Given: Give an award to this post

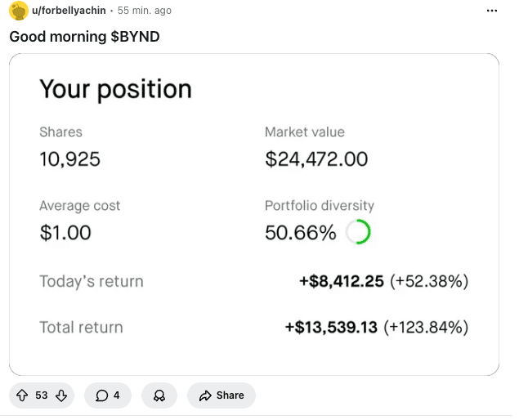Looking at the screenshot, I should 159,395.
